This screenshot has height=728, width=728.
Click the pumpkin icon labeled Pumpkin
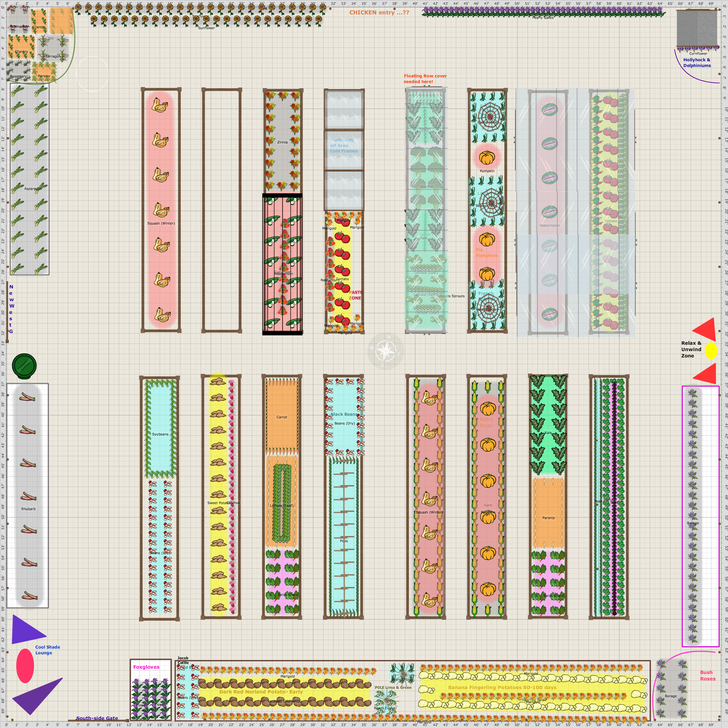tap(487, 157)
